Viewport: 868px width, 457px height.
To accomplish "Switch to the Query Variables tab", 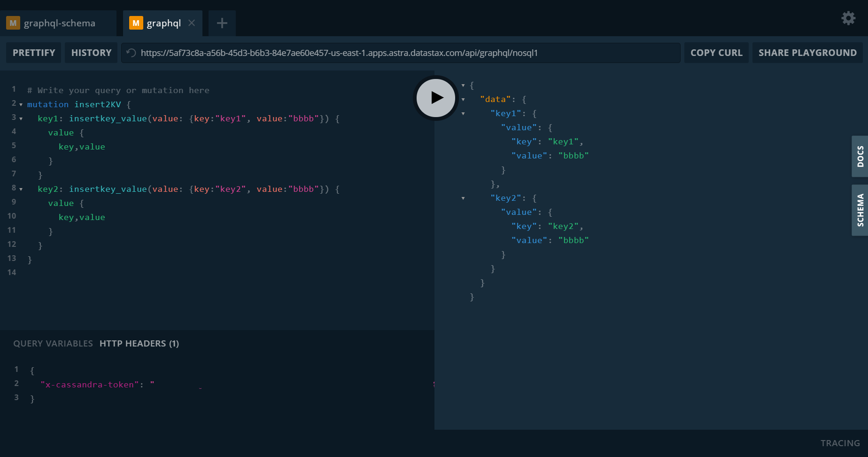I will [53, 343].
